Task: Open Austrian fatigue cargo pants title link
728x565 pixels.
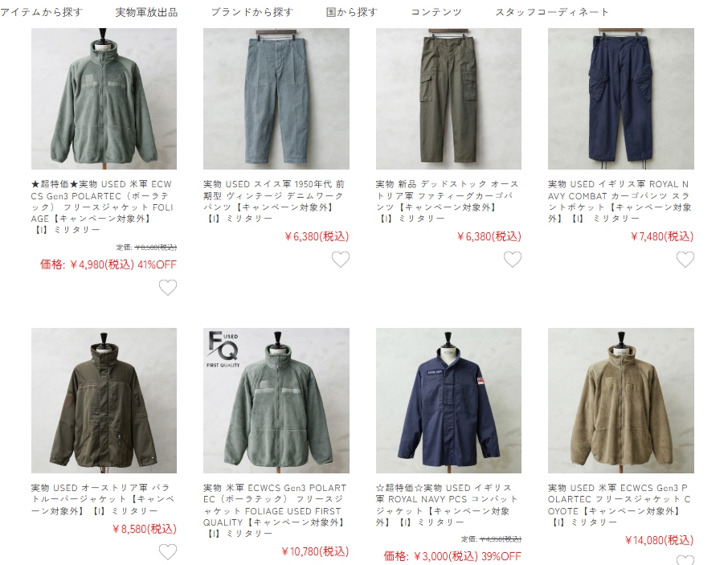Action: 448,201
